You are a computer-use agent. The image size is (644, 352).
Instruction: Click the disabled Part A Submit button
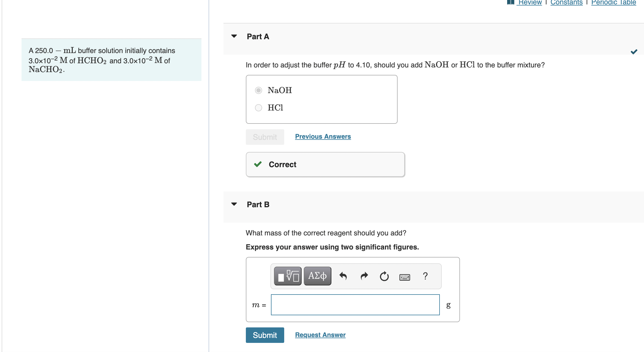click(x=265, y=137)
